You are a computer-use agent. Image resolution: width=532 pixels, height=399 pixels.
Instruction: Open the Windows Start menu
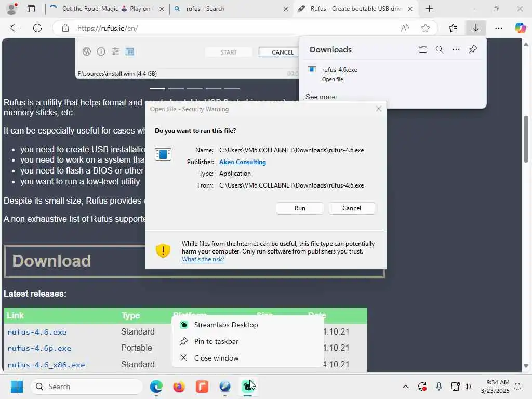pos(17,387)
